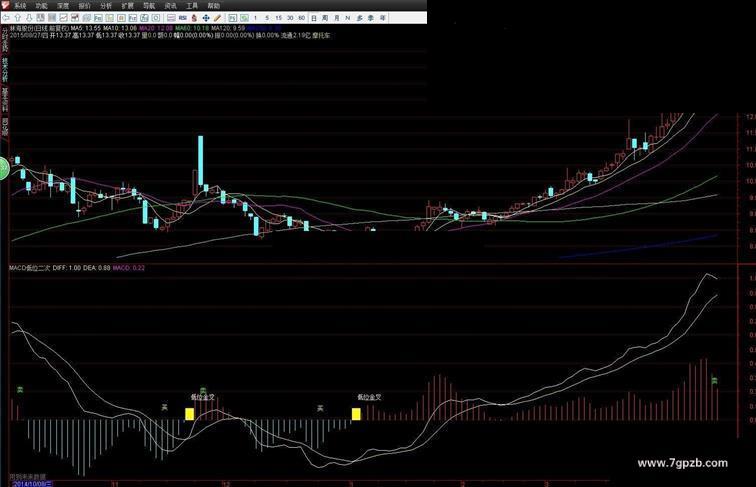The height and width of the screenshot is (487, 756).
Task: Switch to 基本资料 side tab
Action: click(x=5, y=99)
